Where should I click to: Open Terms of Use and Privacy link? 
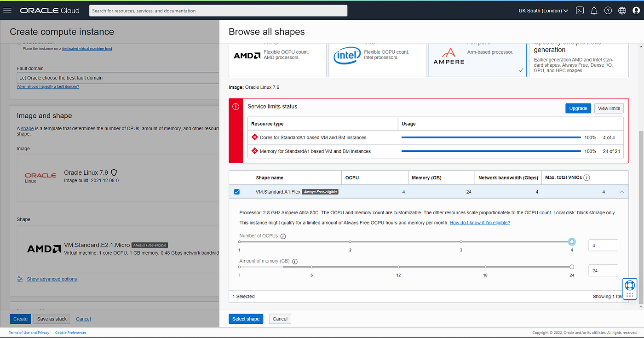pos(29,332)
